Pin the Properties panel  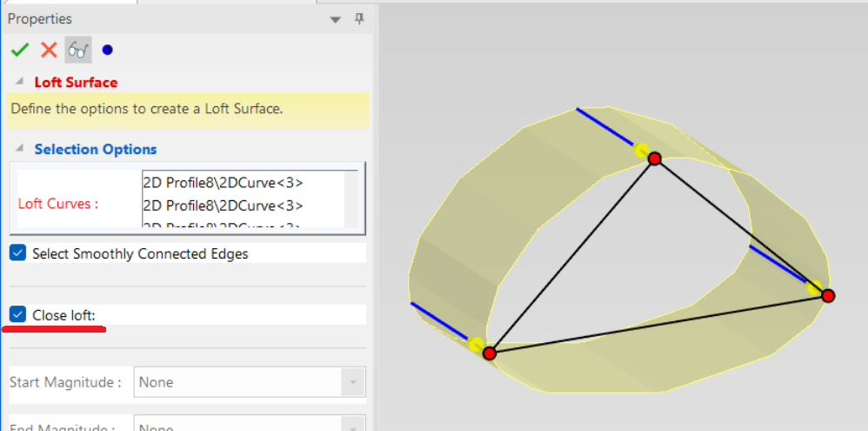click(359, 18)
